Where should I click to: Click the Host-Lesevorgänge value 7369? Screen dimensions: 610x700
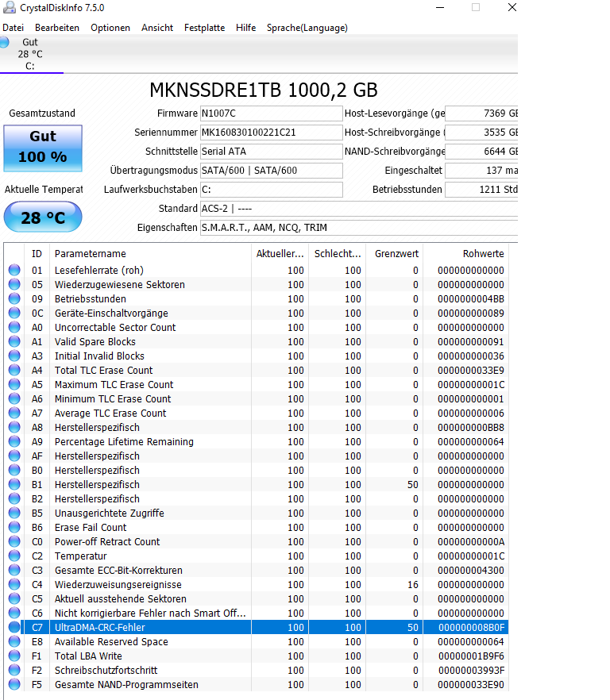482,113
